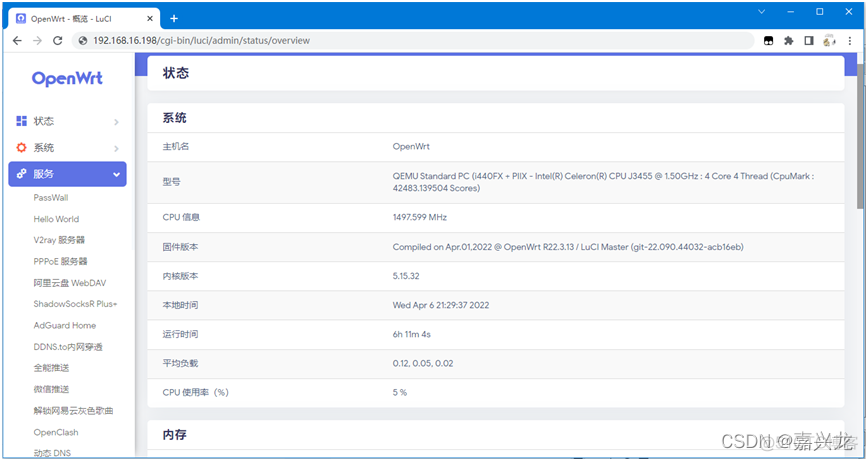Click the tab search chevron in title bar
This screenshot has width=868, height=461.
[762, 12]
